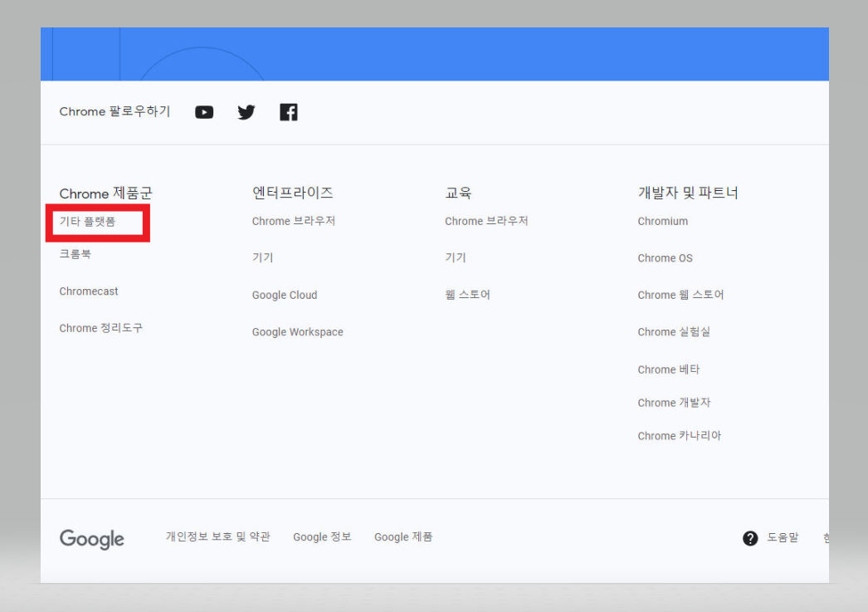Viewport: 868px width, 612px height.
Task: Open Chrome 카나리아 link
Action: [x=680, y=436]
